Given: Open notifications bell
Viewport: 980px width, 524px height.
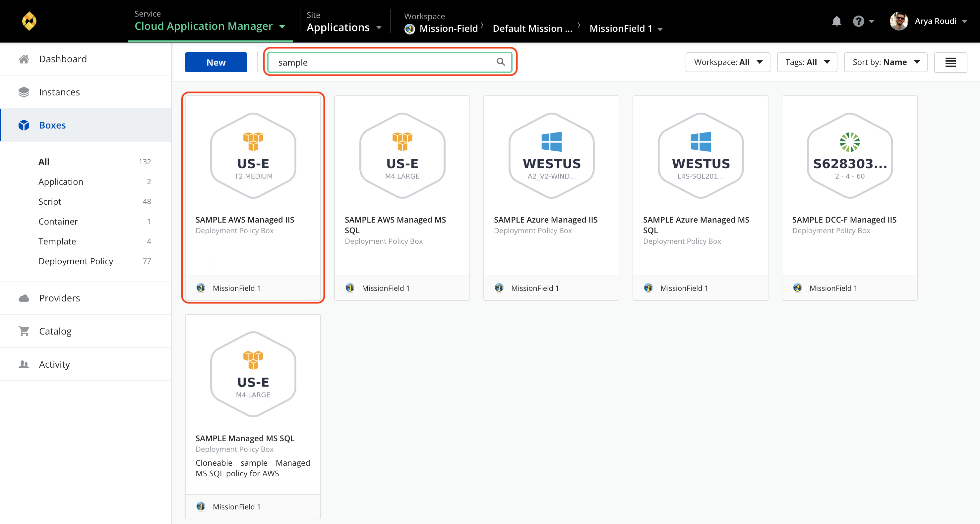Looking at the screenshot, I should tap(836, 21).
